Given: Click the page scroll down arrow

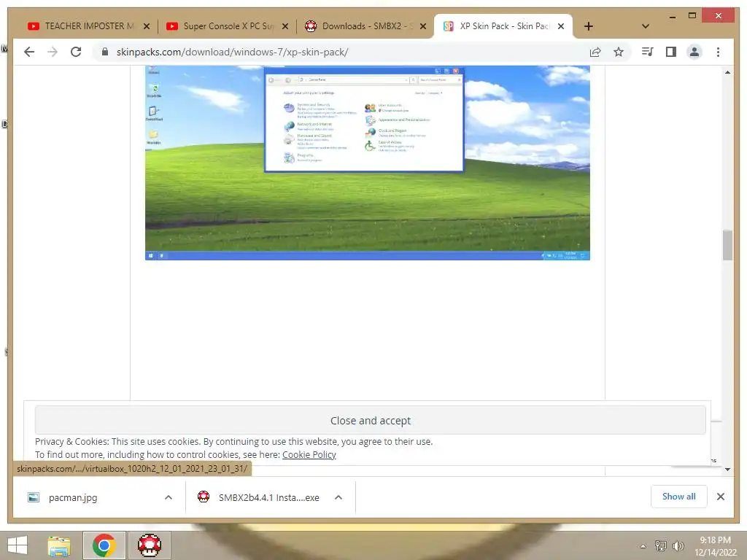Looking at the screenshot, I should (727, 470).
